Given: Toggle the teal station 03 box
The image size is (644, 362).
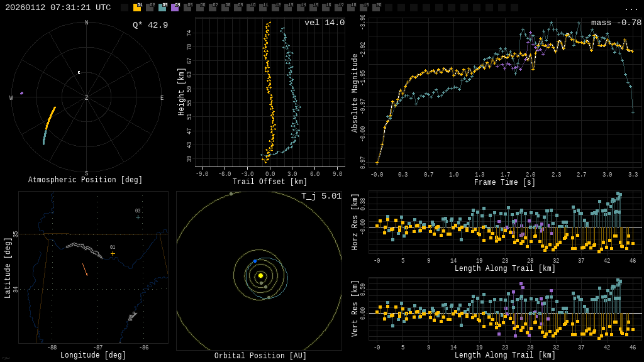Looking at the screenshot, I should (162, 8).
